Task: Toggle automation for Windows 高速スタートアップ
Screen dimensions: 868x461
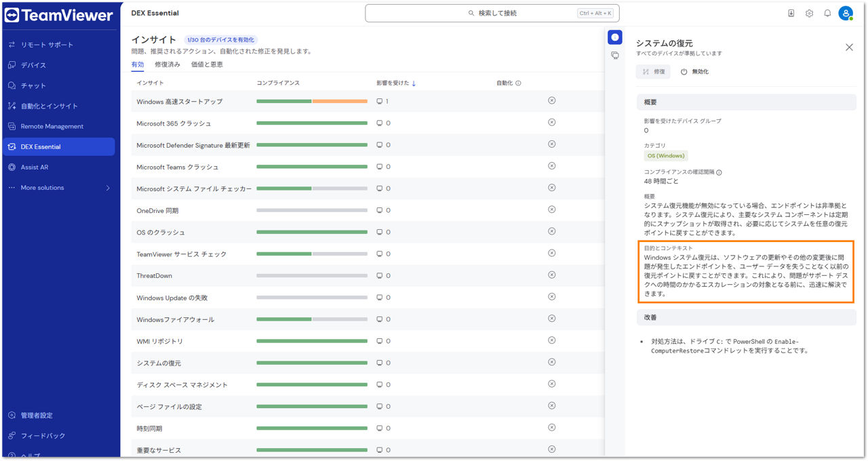Action: [x=551, y=100]
